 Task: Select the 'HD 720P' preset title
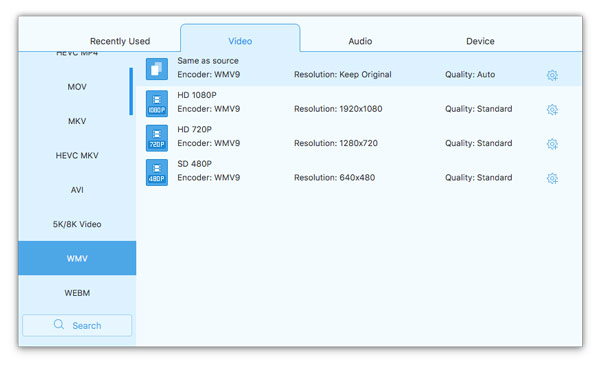click(x=194, y=129)
